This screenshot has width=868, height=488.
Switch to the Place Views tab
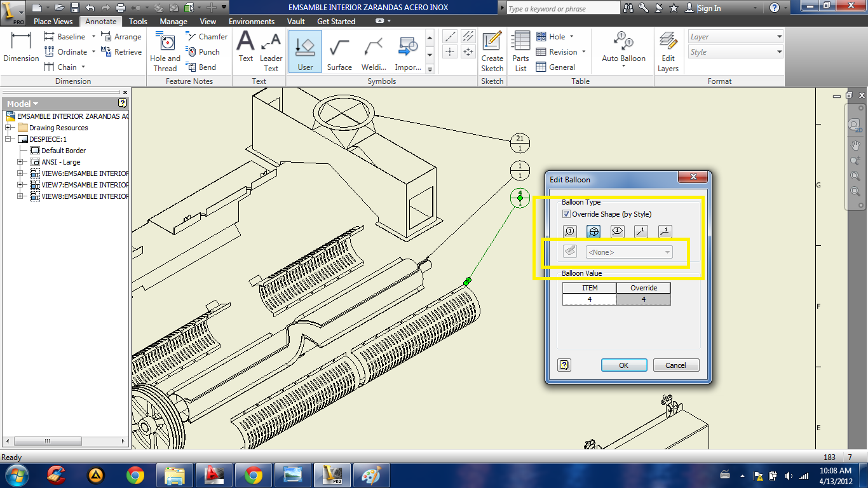(53, 22)
